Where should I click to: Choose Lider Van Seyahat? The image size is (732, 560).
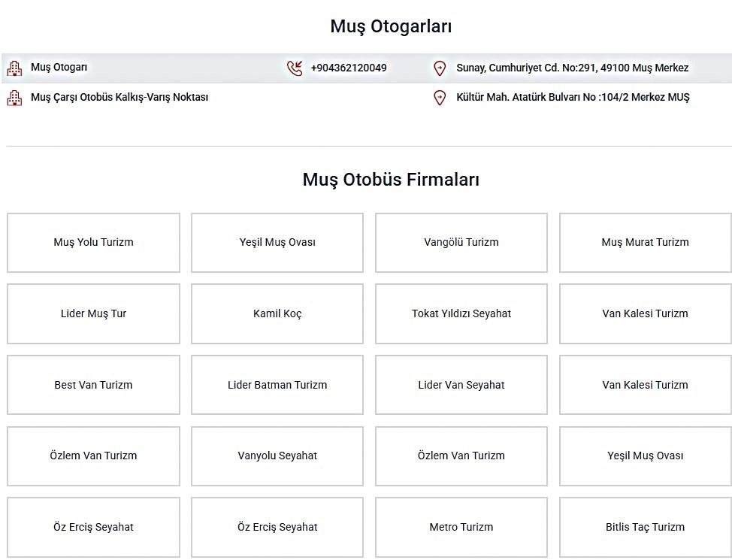(x=461, y=385)
